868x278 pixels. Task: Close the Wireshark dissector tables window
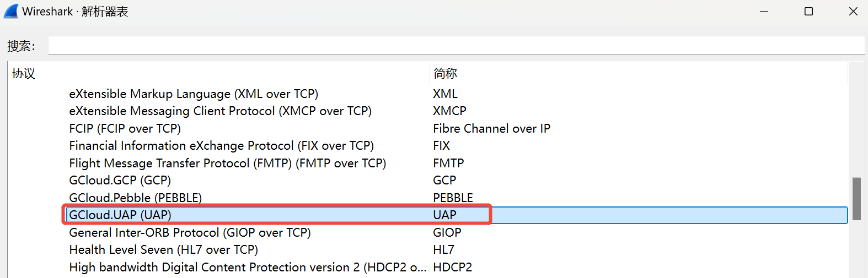(x=853, y=12)
